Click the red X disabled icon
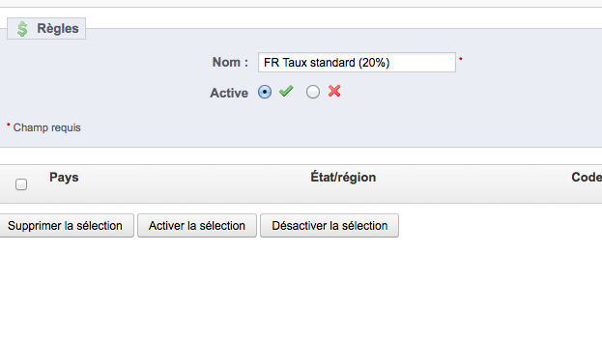This screenshot has height=364, width=602. 334,91
